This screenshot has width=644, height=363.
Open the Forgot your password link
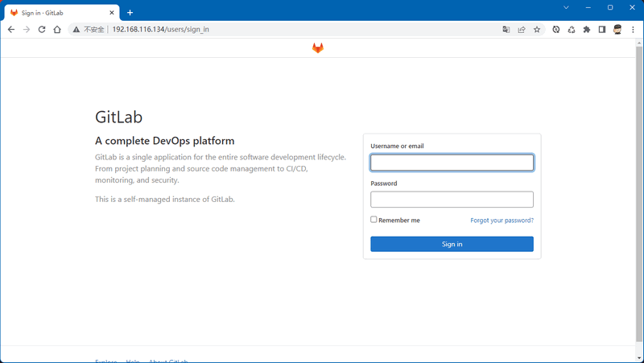(502, 221)
